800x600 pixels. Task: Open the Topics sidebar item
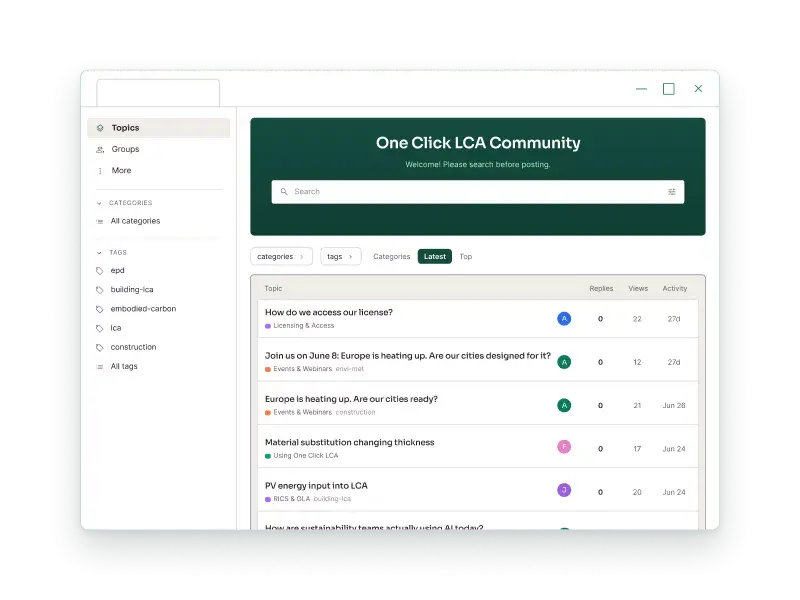(159, 128)
